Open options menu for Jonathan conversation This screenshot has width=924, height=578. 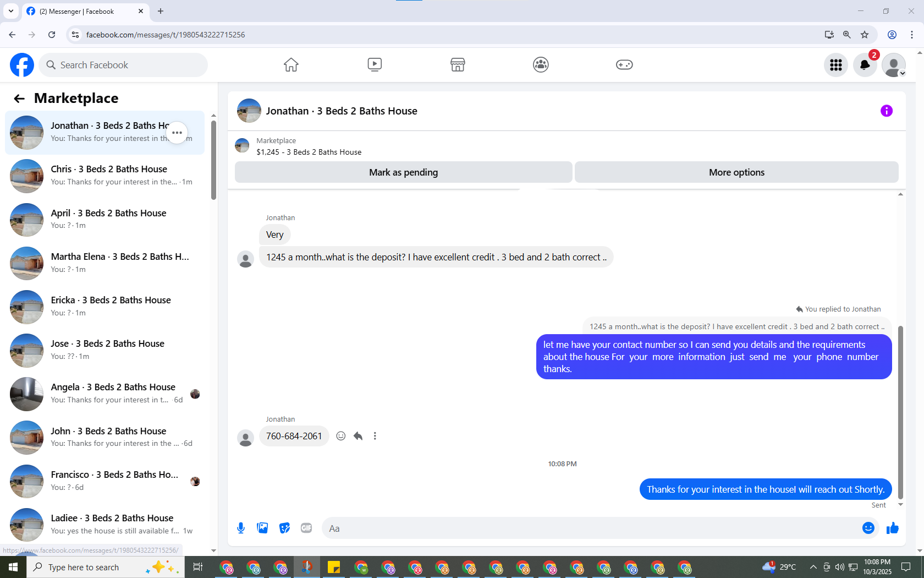click(177, 133)
